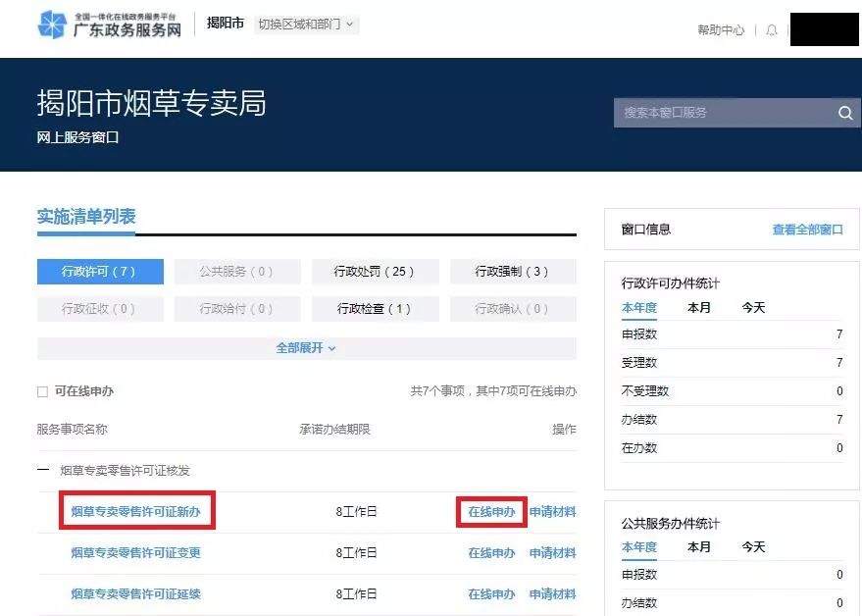Click the 受理数 row in 行政许可办件统计
Screen dimensions: 862x616
tap(733, 363)
